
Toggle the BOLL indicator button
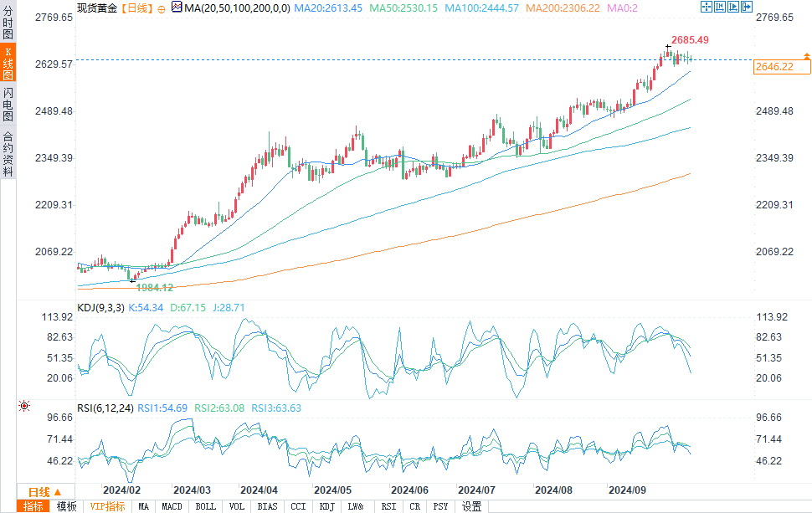pyautogui.click(x=205, y=506)
